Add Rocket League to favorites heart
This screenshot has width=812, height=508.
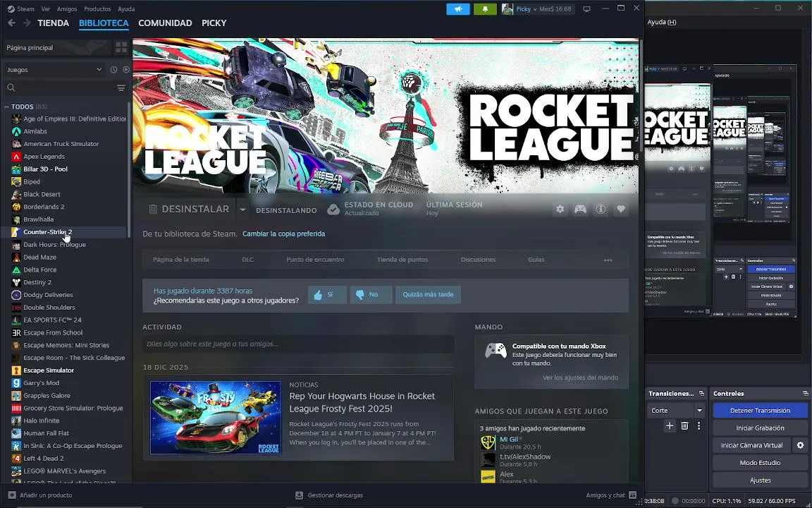pos(621,209)
